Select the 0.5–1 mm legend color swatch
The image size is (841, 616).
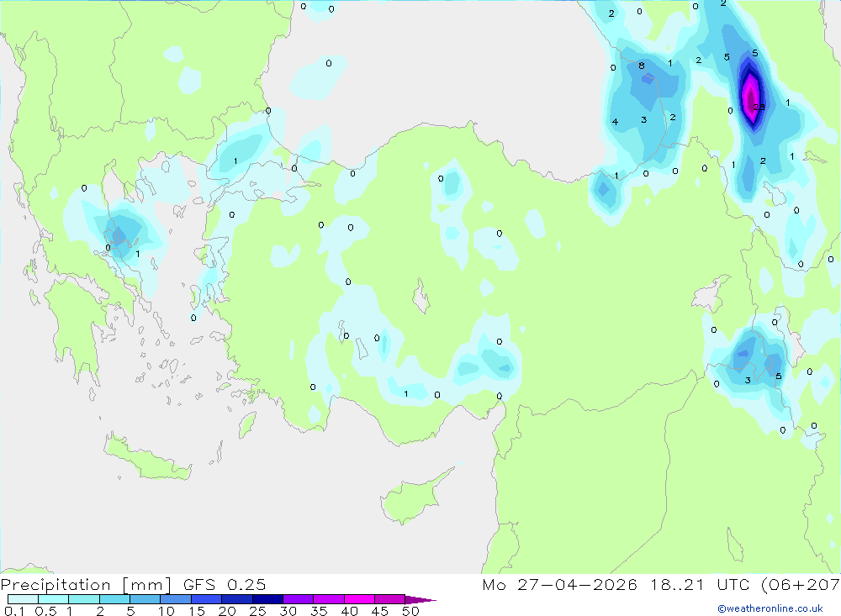coord(54,599)
